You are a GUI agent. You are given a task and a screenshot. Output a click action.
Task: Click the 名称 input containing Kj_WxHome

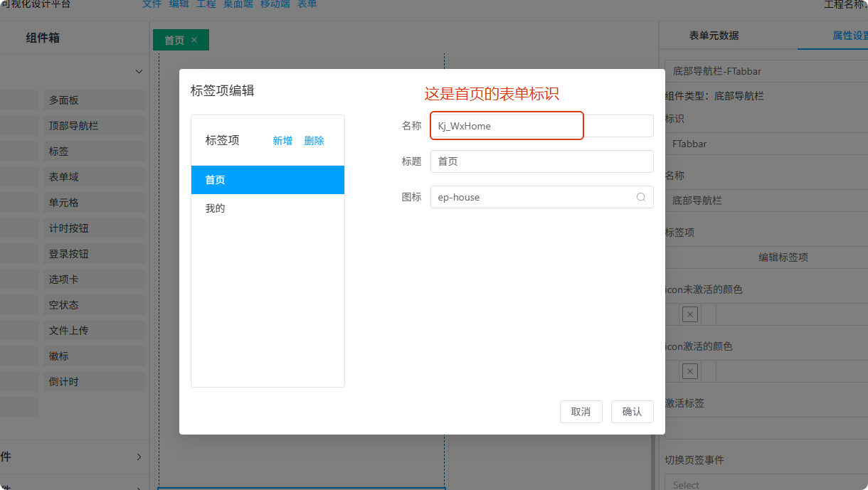pos(541,126)
